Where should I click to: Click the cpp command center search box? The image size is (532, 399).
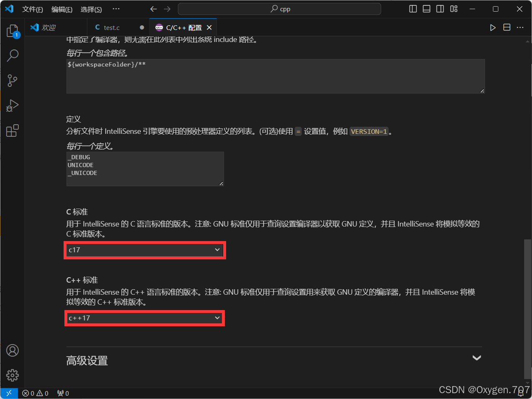click(279, 9)
